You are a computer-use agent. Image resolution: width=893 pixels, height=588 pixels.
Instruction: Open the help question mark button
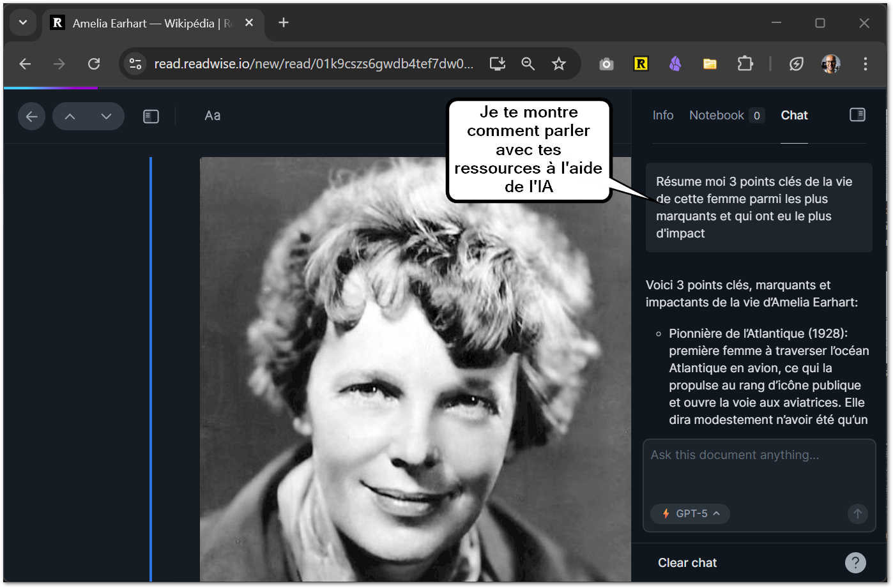tap(855, 562)
